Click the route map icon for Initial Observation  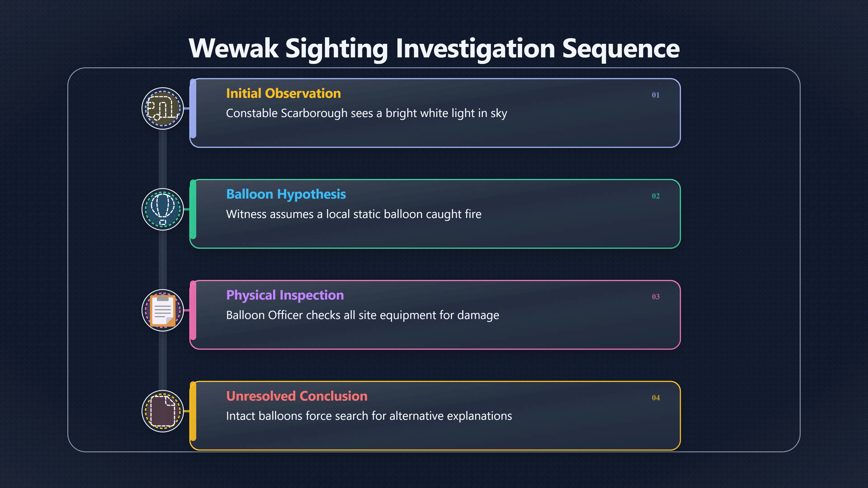tap(163, 108)
